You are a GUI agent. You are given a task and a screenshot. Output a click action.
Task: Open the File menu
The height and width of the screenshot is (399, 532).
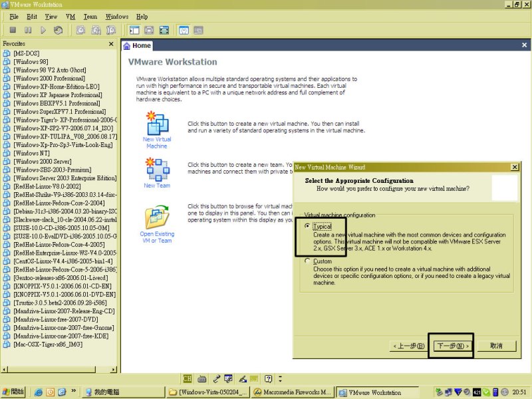(x=14, y=17)
